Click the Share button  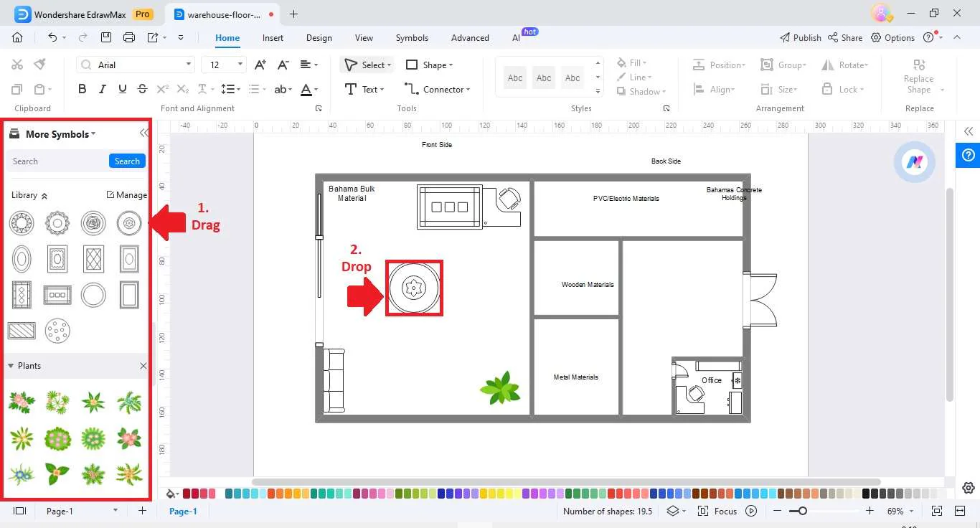tap(845, 37)
